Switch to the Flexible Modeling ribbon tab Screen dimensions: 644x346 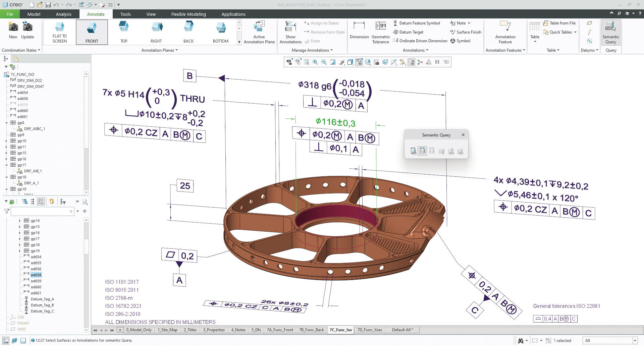188,14
